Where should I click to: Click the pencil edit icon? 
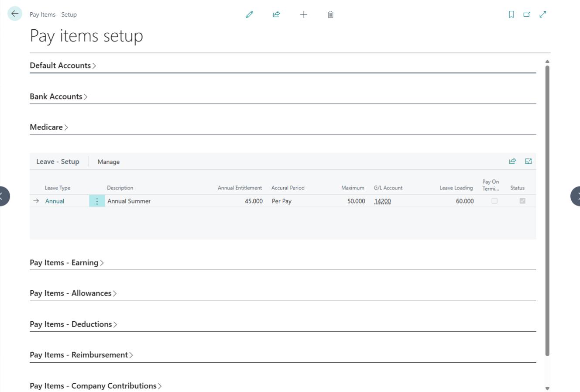pyautogui.click(x=250, y=14)
